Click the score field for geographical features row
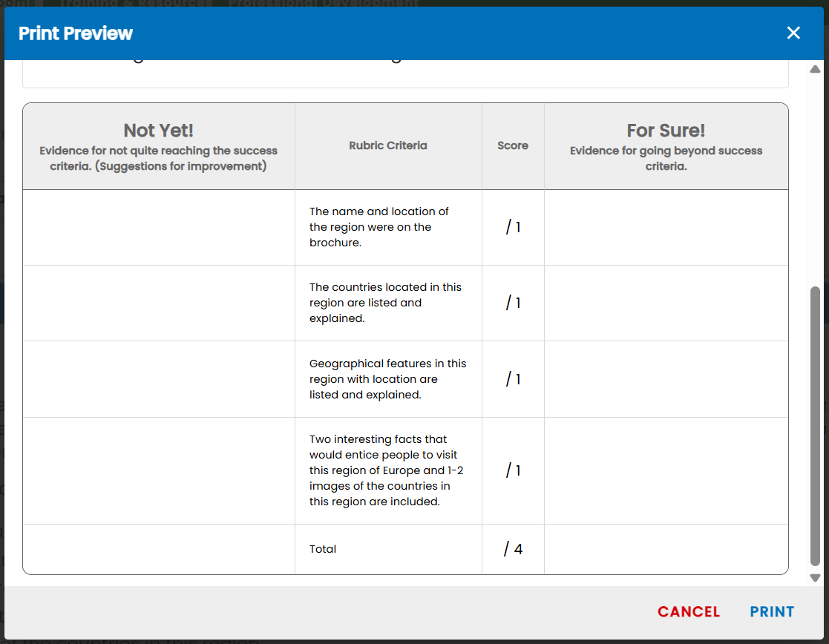 click(513, 378)
